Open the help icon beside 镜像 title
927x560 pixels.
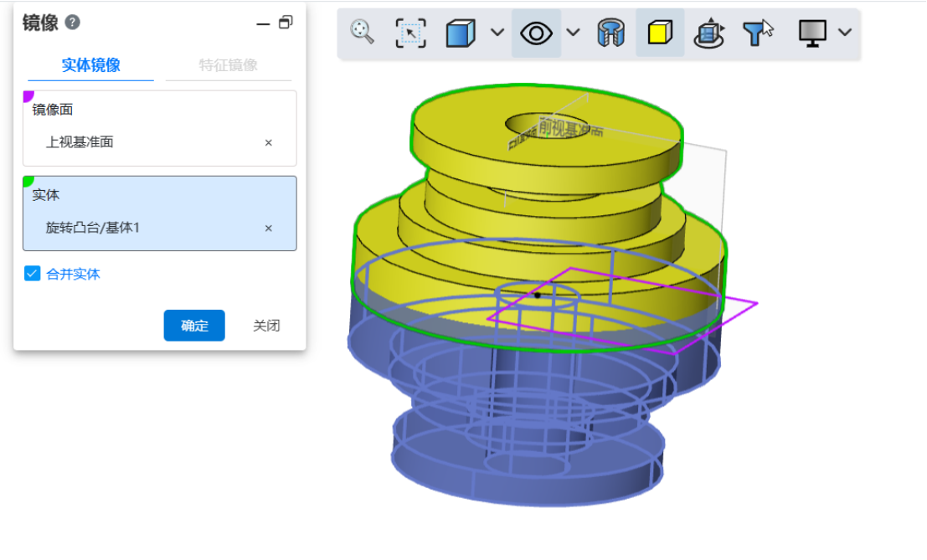[72, 23]
